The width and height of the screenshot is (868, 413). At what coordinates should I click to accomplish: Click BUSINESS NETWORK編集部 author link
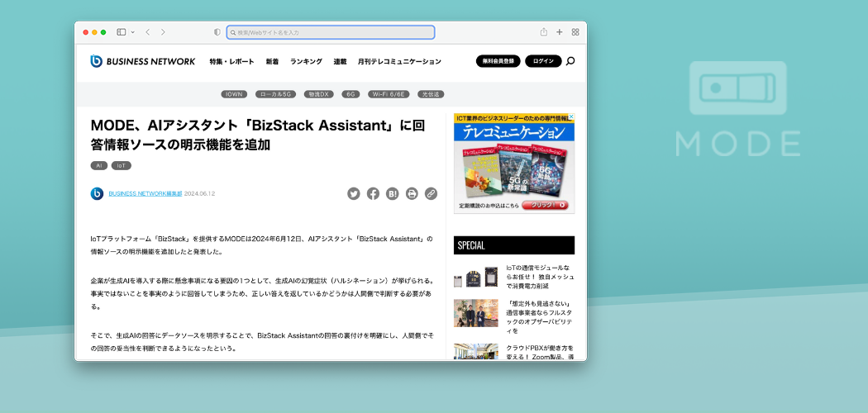[145, 193]
